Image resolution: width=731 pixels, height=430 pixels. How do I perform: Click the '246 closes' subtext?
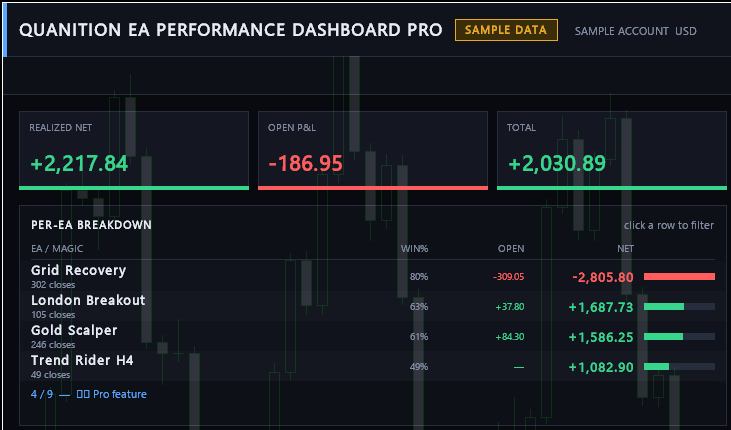tap(53, 345)
